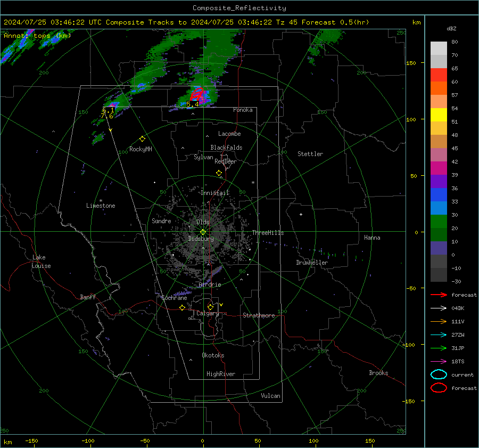Click the UTC Composite Tracks header line
Viewport: 479px width, 448px height.
coord(186,22)
